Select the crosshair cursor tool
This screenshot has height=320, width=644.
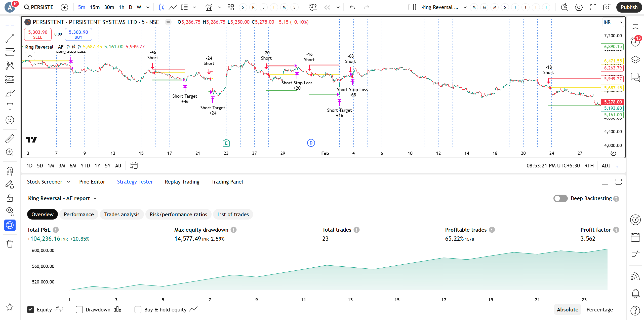click(10, 25)
